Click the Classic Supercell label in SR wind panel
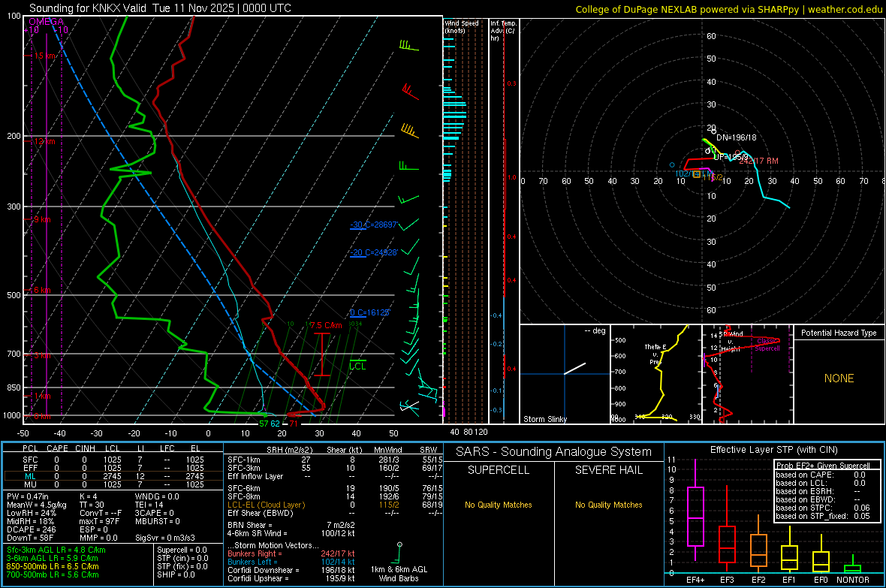Viewport: 886px width, 588px height. click(x=767, y=345)
